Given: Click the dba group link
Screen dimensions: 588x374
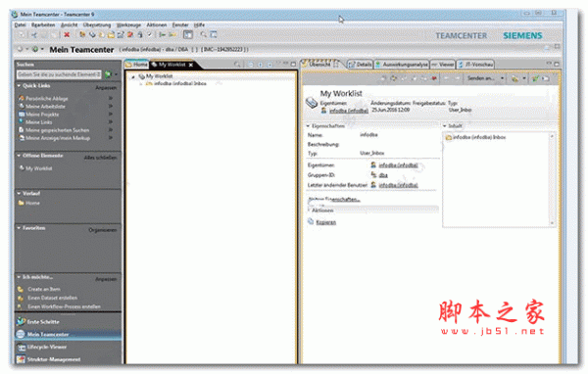Looking at the screenshot, I should (x=383, y=175).
